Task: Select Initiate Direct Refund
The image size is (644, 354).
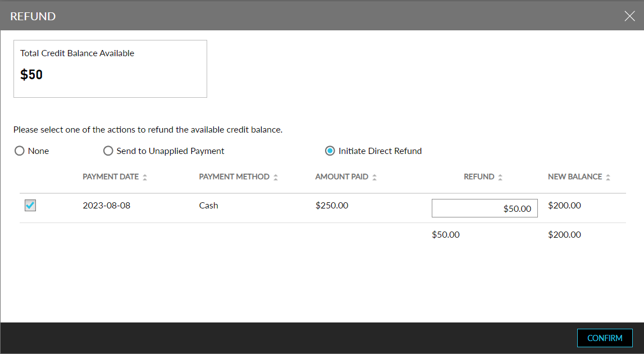Action: coord(330,151)
